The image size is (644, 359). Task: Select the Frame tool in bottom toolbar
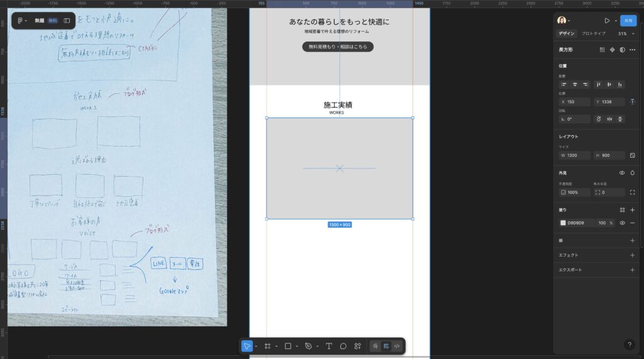[x=267, y=346]
